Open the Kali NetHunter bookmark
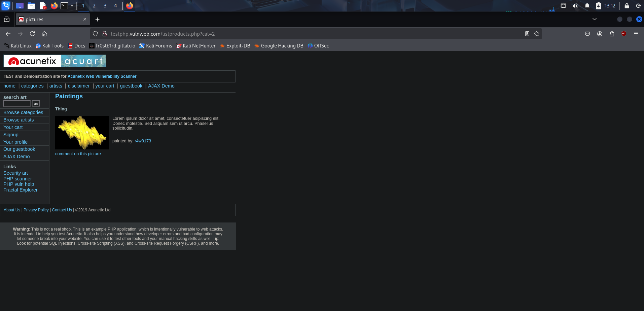 196,46
